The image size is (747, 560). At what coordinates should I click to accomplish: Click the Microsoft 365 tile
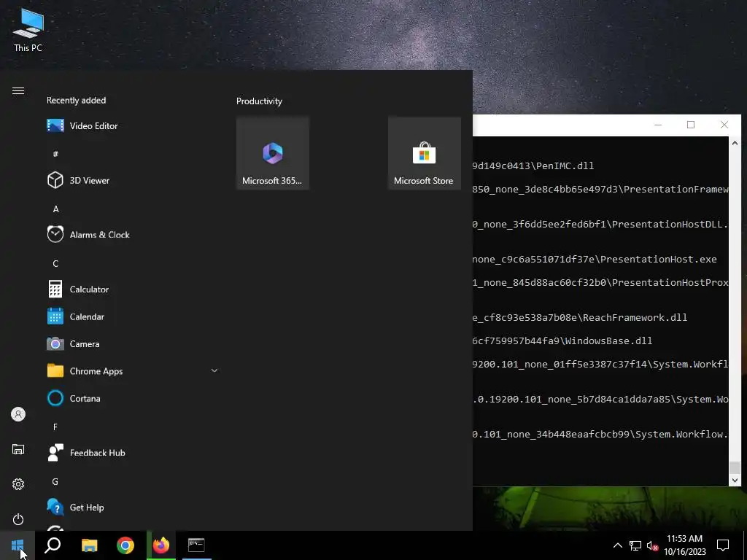click(273, 153)
